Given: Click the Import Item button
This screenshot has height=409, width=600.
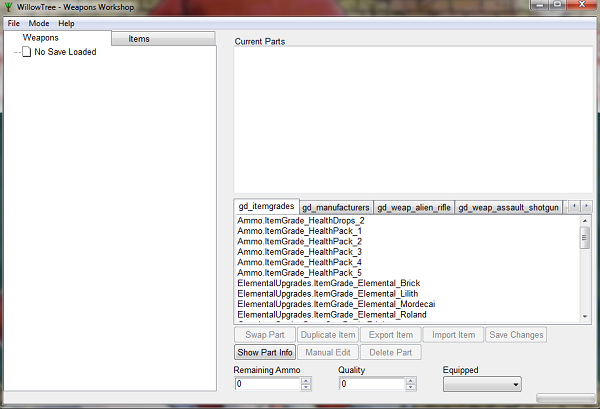Looking at the screenshot, I should point(453,335).
